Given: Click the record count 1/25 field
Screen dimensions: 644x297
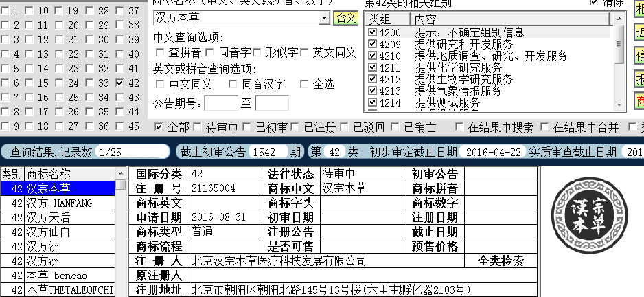Looking at the screenshot, I should (x=131, y=152).
